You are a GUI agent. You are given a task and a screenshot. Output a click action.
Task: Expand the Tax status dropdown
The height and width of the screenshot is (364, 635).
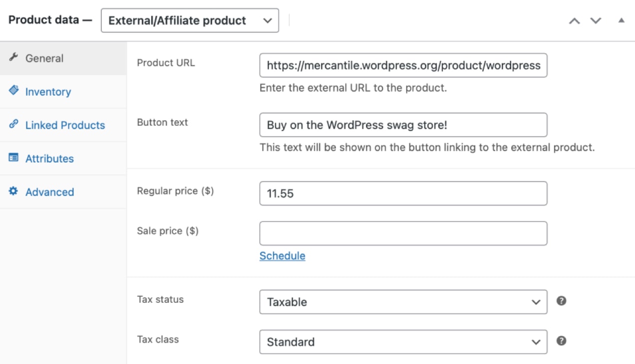coord(402,302)
